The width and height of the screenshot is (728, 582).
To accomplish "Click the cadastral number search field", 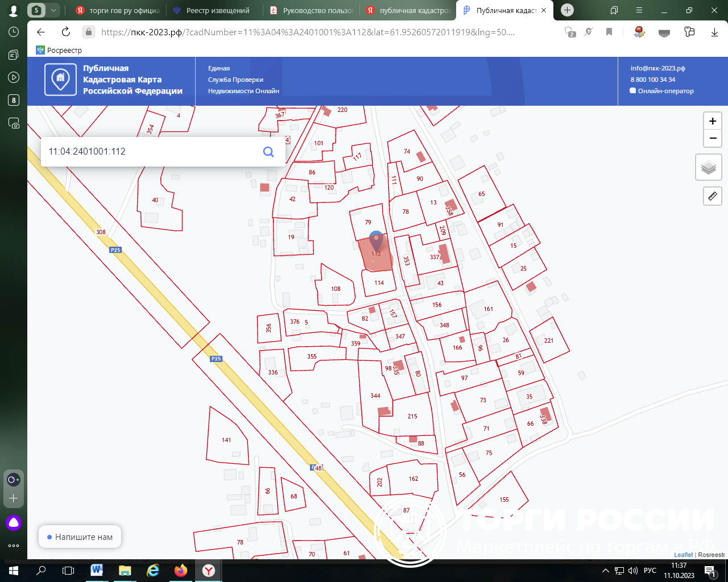I will (x=148, y=152).
